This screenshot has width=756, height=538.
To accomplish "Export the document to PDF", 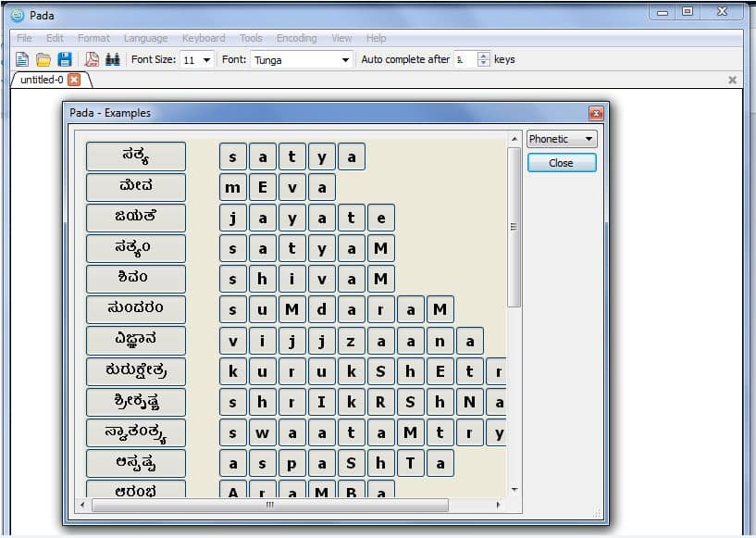I will (90, 57).
